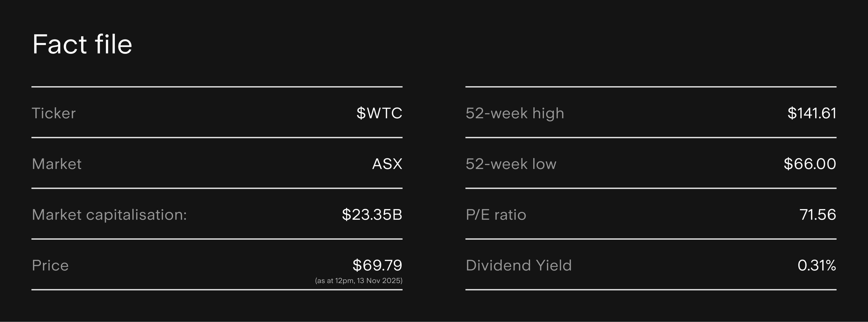Click the ASX market value

pyautogui.click(x=387, y=164)
